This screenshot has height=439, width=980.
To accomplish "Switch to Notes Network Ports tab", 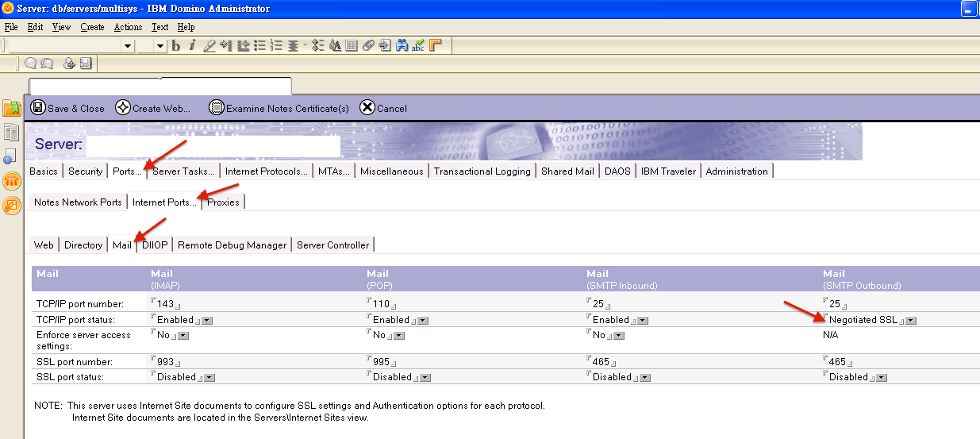I will pos(78,202).
